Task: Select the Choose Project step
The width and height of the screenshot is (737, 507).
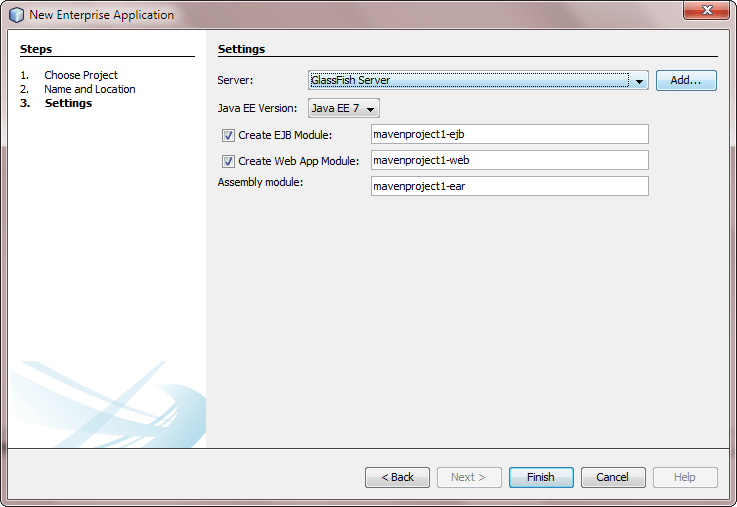Action: pos(80,75)
